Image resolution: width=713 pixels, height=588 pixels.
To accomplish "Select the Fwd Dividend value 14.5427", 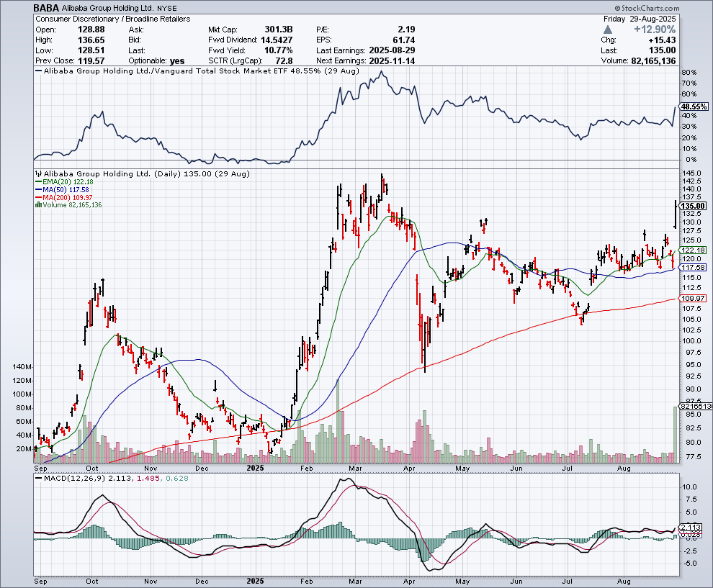I will 277,40.
